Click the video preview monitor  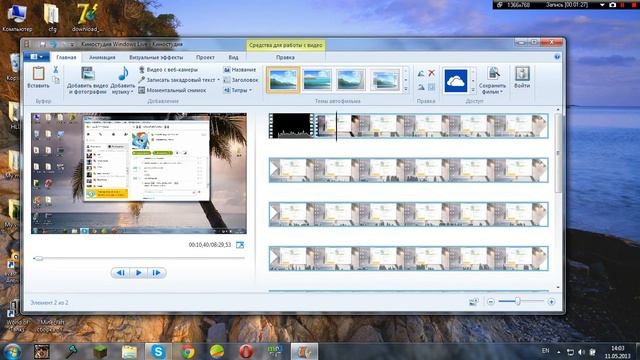pyautogui.click(x=139, y=173)
